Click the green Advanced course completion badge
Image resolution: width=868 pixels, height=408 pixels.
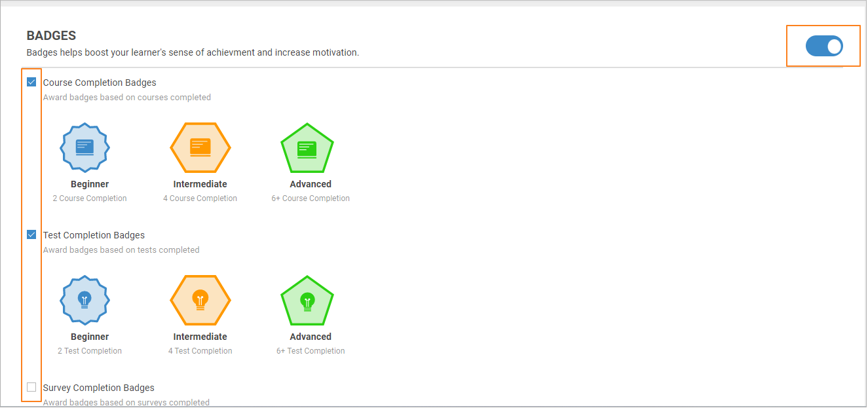pos(307,148)
